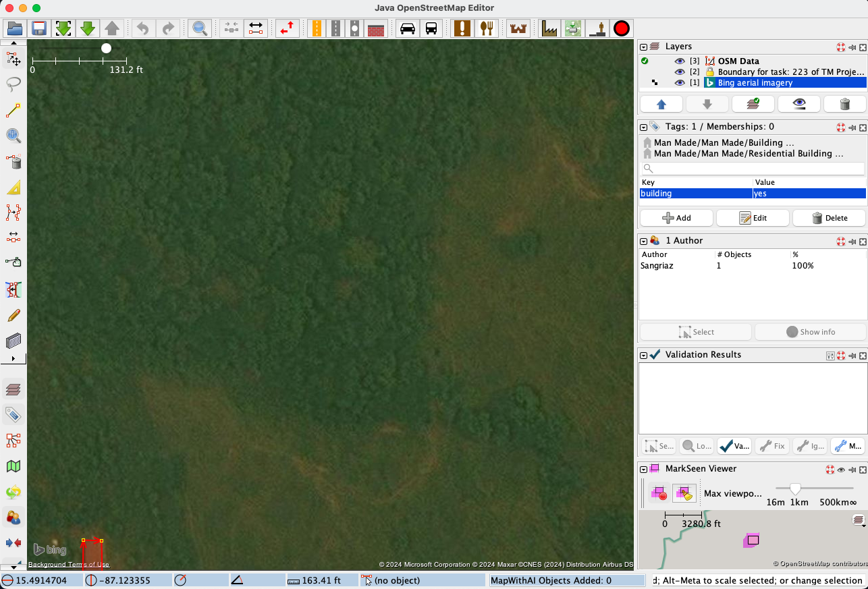Toggle visibility of Boundary for task layer

tap(680, 72)
